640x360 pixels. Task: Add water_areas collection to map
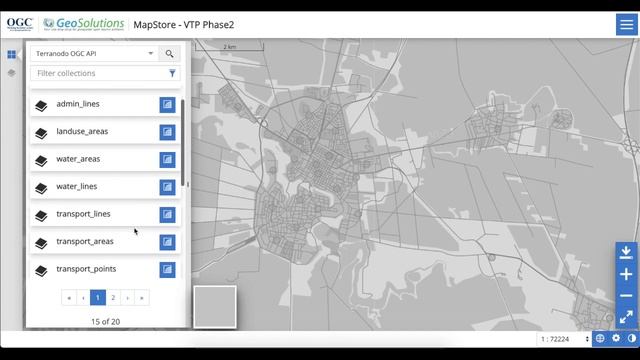167,160
